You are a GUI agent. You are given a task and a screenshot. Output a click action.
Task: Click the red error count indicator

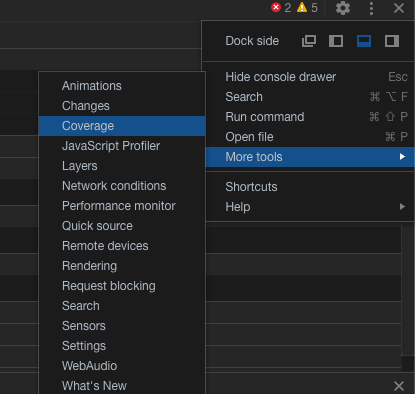pos(281,7)
